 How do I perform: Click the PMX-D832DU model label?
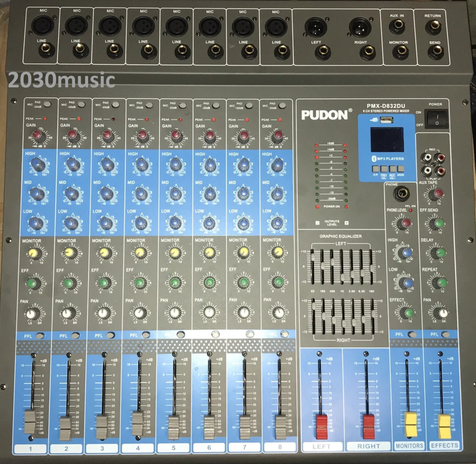(x=386, y=106)
